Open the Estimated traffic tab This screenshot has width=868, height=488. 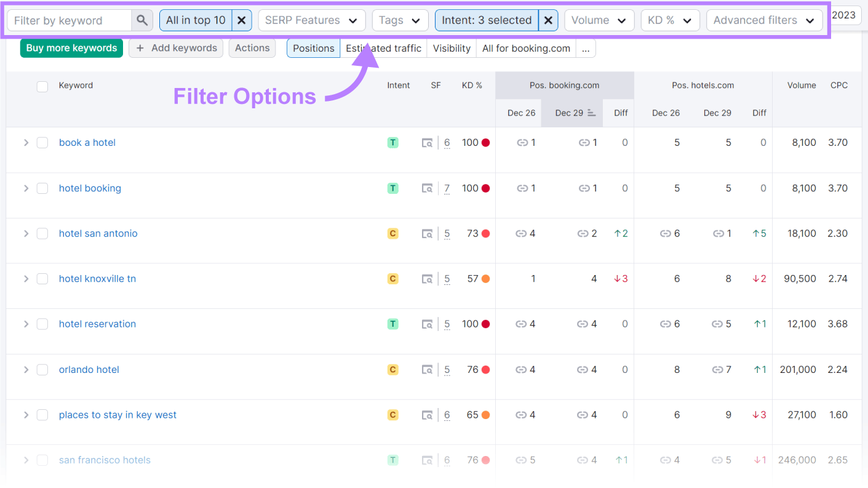click(383, 48)
